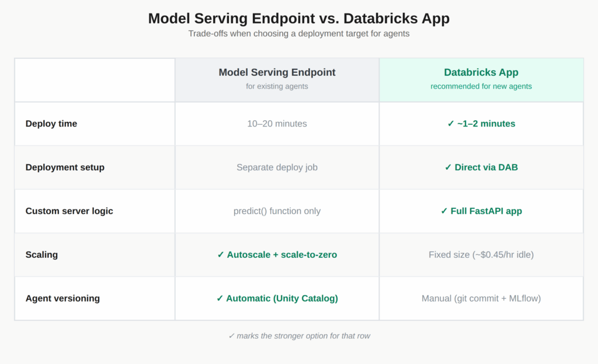Click the 'Deploy time' row label
The width and height of the screenshot is (598, 364).
51,124
